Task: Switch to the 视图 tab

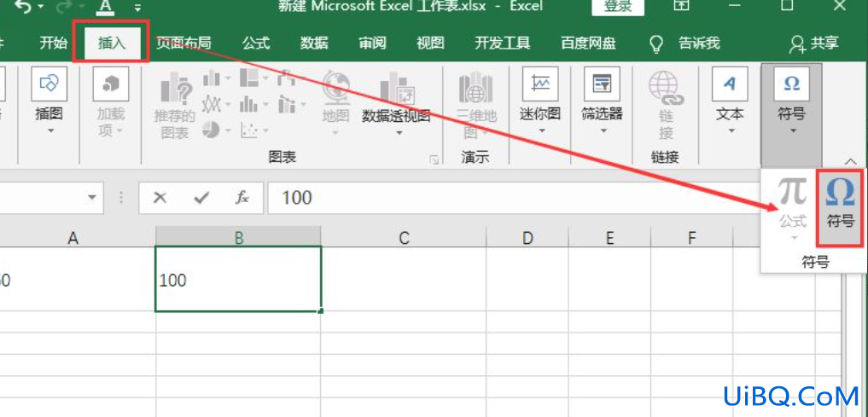Action: point(431,43)
